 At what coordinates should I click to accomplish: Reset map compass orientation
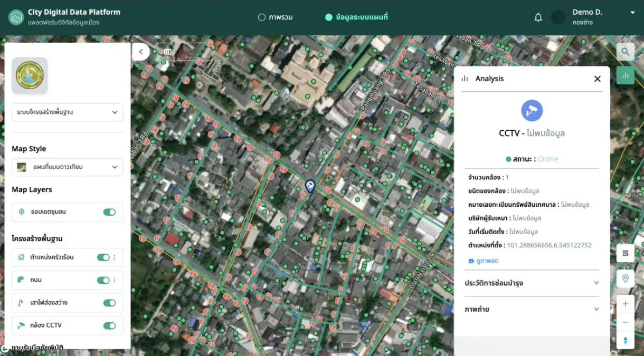625,340
